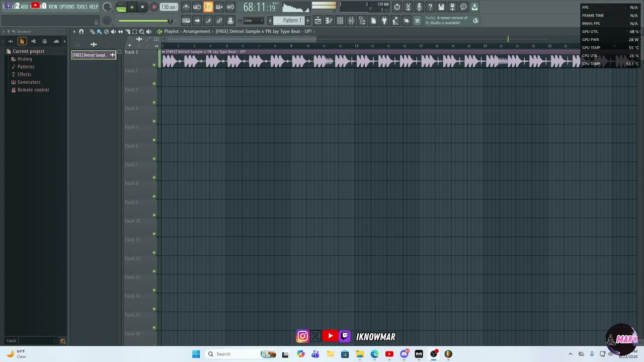Image resolution: width=644 pixels, height=362 pixels.
Task: Open the Playlist view icon
Action: click(x=318, y=21)
